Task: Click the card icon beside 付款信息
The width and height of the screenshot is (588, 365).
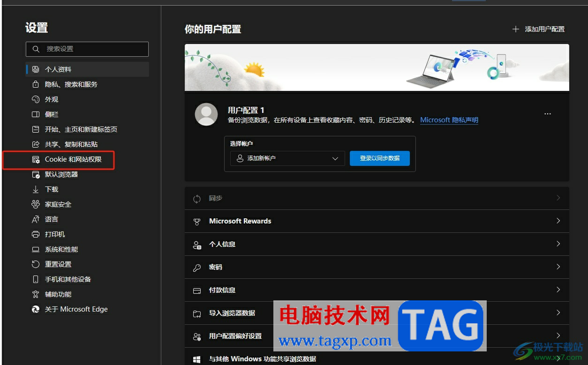Action: 197,291
